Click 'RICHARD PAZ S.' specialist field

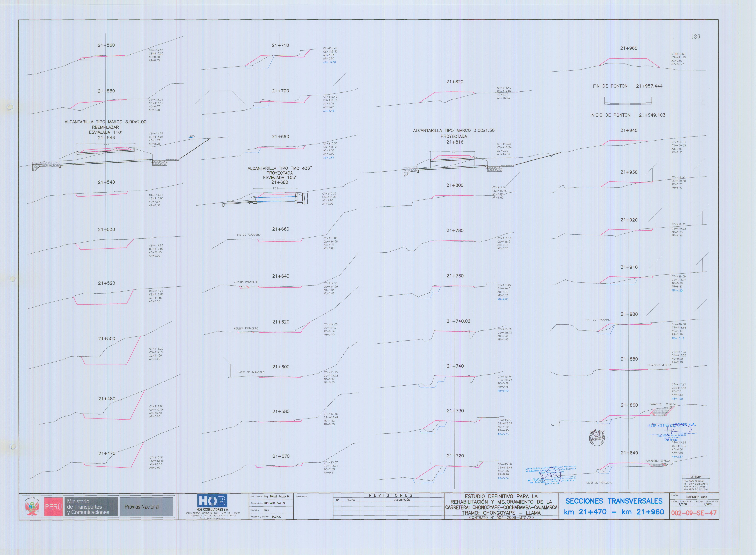coord(275,503)
